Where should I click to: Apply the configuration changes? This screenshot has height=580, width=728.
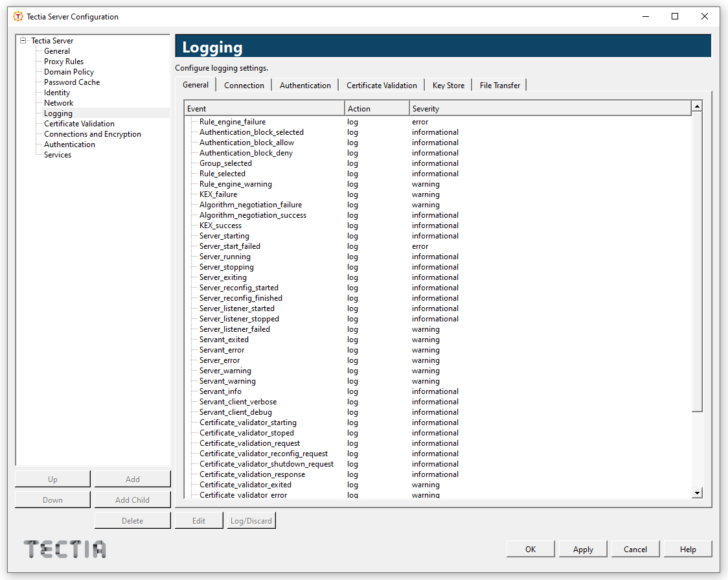pyautogui.click(x=583, y=550)
